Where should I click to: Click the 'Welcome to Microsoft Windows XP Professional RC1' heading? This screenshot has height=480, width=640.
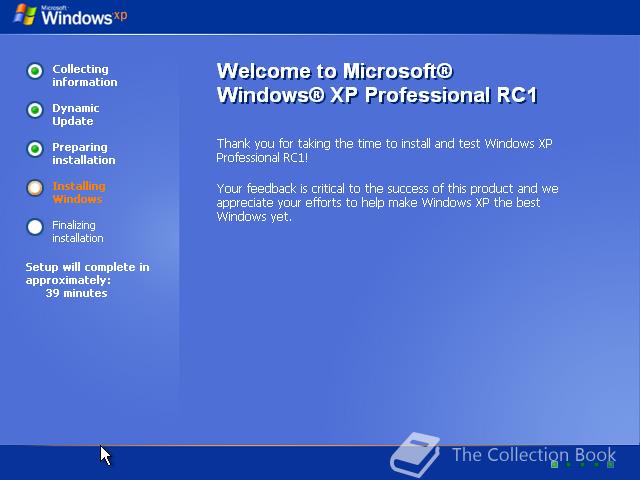[377, 83]
